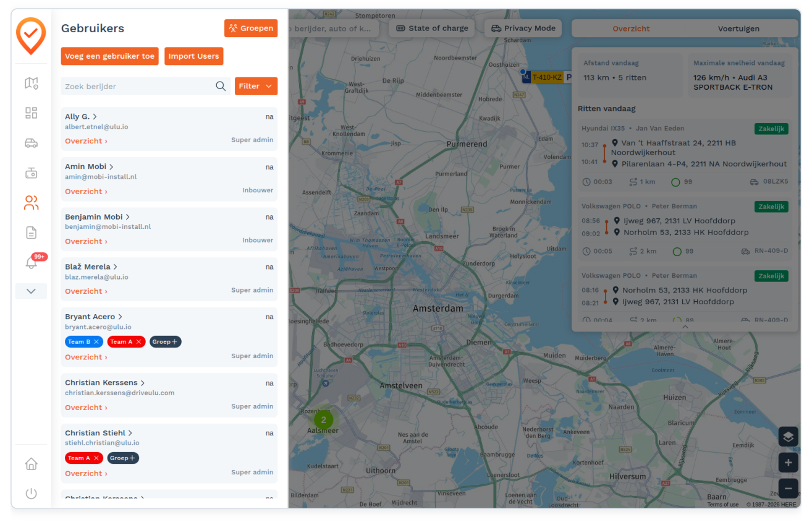Click the power logout icon
The width and height of the screenshot is (812, 522).
pos(31,493)
